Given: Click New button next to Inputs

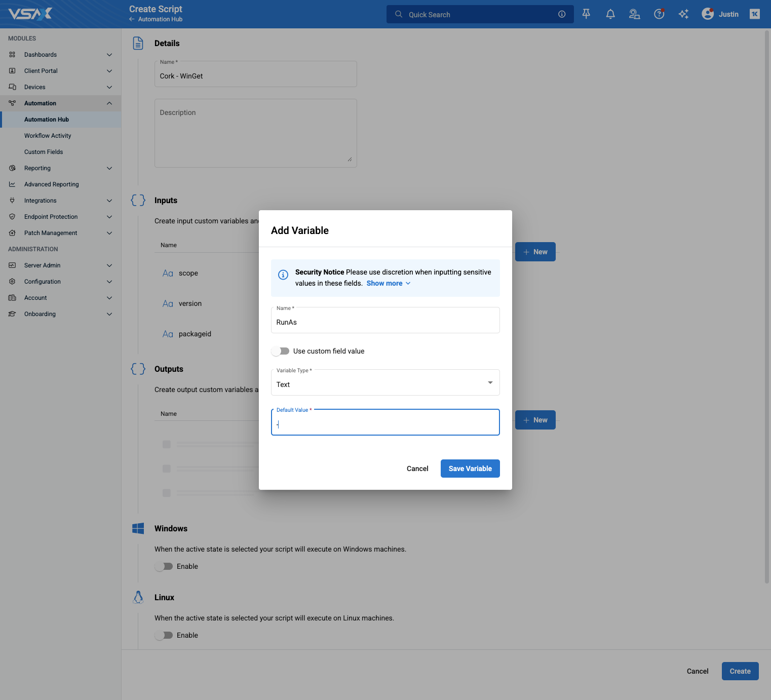Looking at the screenshot, I should (x=535, y=252).
